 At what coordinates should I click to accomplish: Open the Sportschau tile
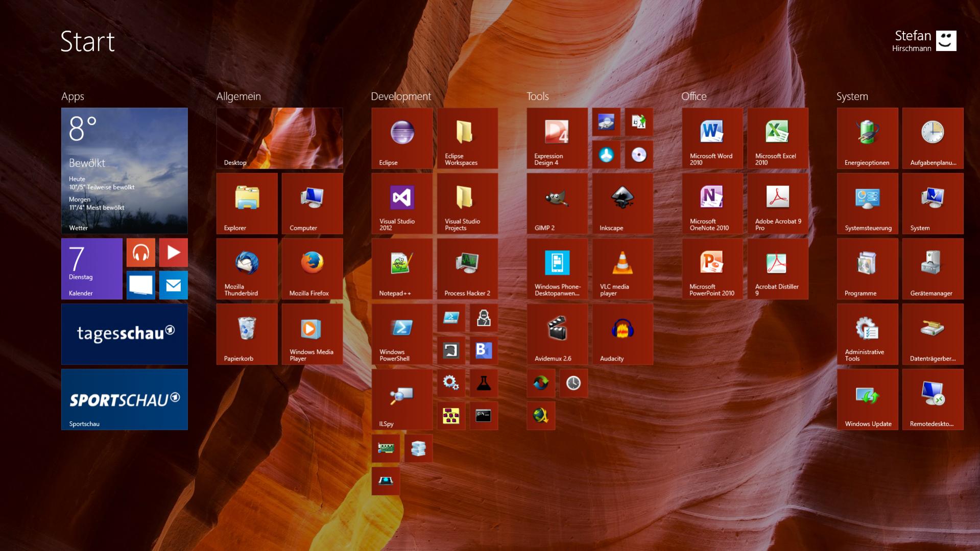(124, 399)
